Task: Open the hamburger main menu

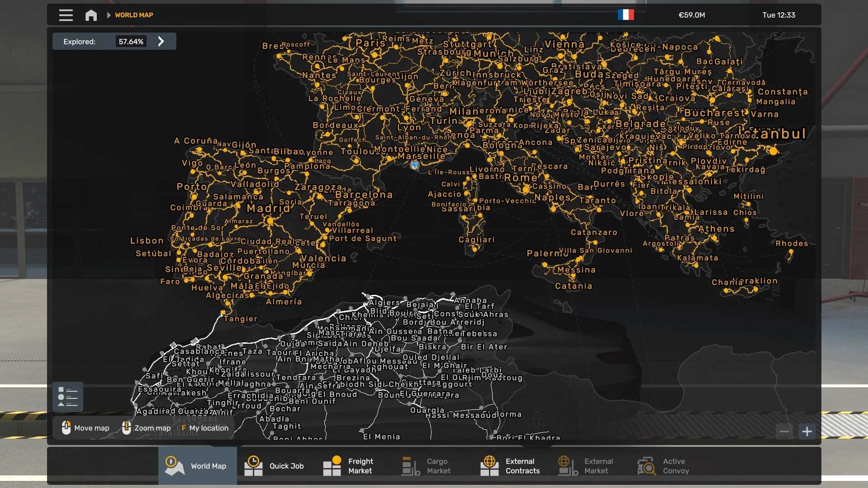Action: click(66, 15)
